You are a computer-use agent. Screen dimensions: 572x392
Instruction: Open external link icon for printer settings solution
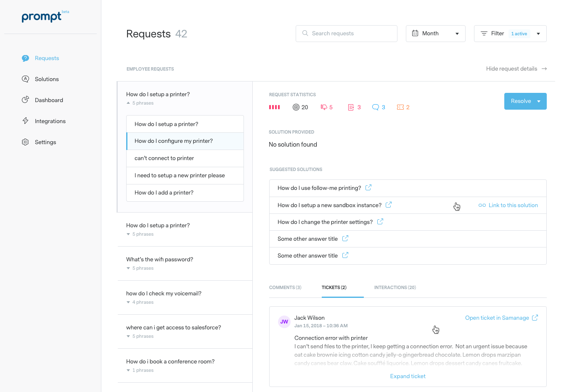(380, 221)
